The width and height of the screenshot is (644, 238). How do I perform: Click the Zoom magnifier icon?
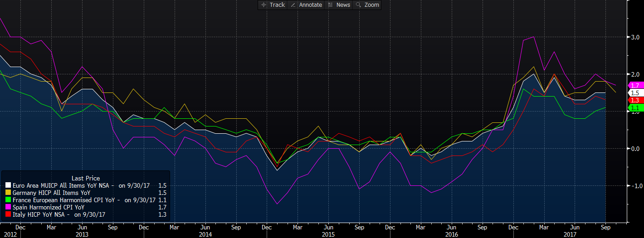[x=358, y=5]
